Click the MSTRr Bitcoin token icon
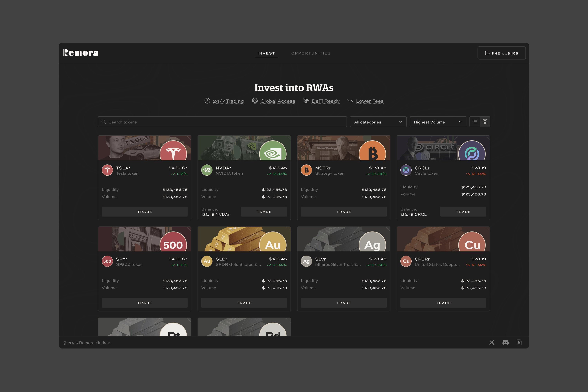 [306, 170]
